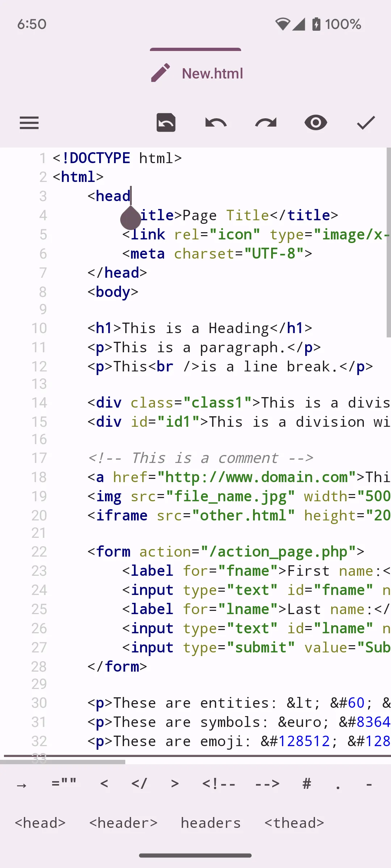Tap the 'These are entities' line
Image resolution: width=391 pixels, height=868 pixels.
click(x=239, y=703)
